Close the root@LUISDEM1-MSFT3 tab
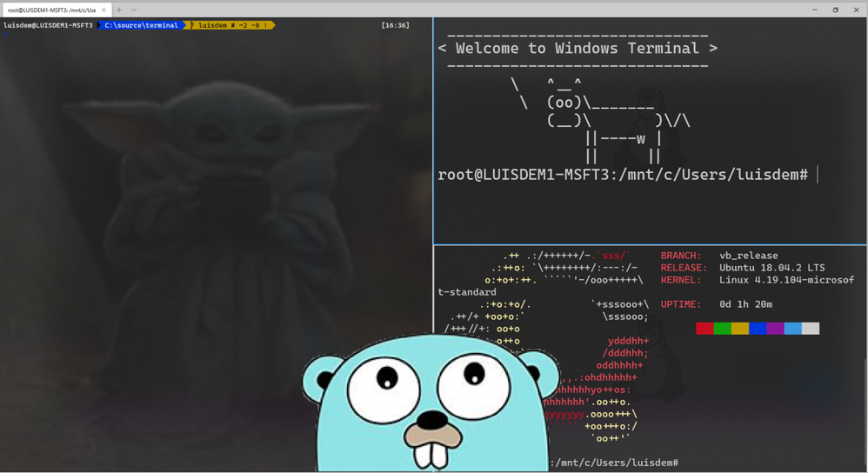Screen dimensions: 868x473 tap(103, 10)
